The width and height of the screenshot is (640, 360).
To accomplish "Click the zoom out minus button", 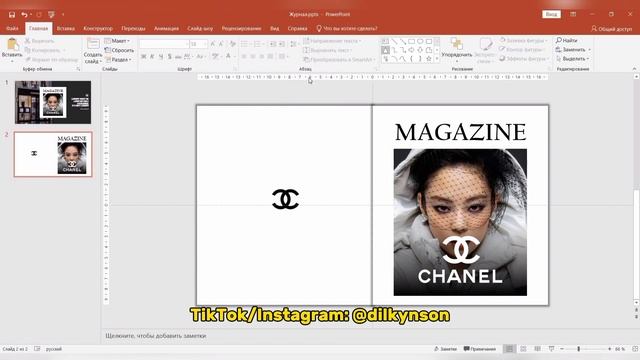I will point(562,349).
